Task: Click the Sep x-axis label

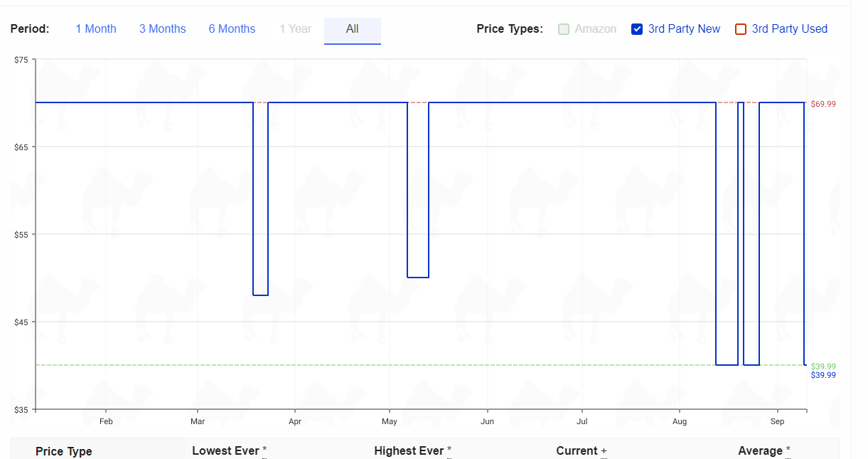Action: (778, 421)
